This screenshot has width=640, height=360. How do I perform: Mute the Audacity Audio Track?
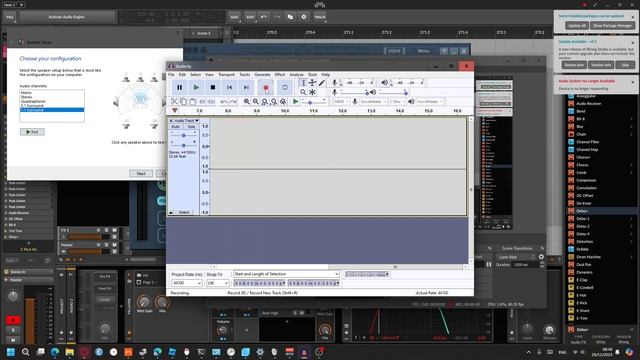(x=176, y=127)
